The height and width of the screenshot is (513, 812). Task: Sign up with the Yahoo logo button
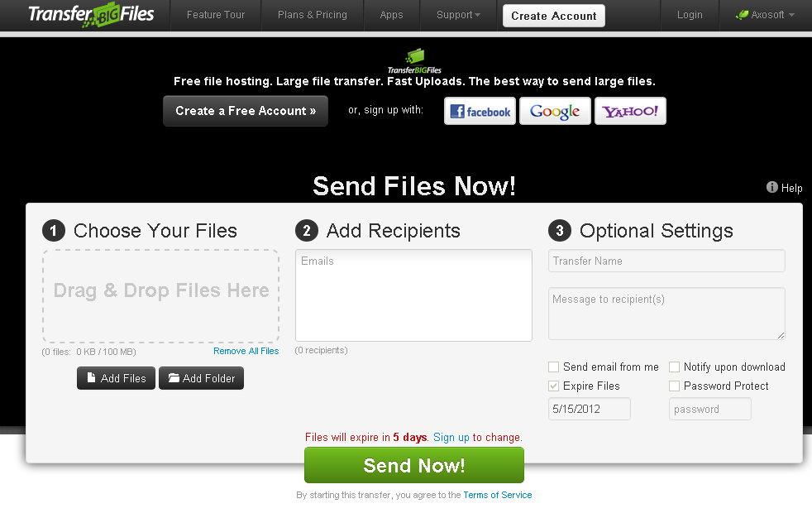pos(630,111)
